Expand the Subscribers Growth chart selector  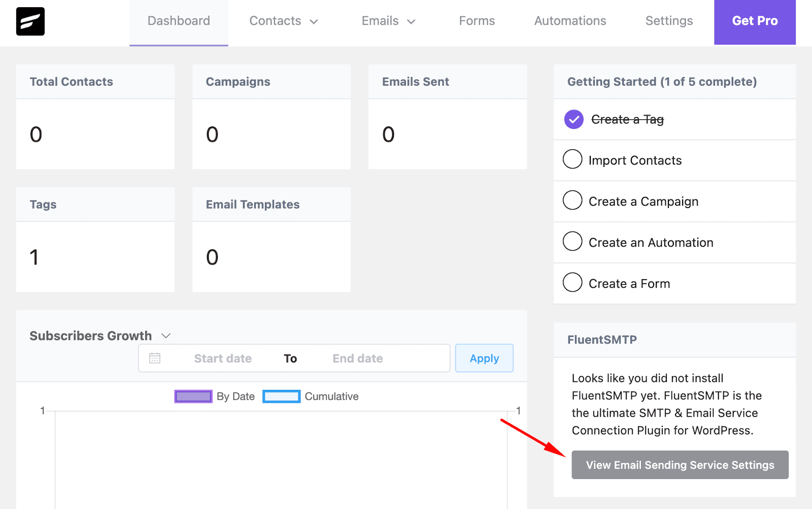pyautogui.click(x=166, y=336)
